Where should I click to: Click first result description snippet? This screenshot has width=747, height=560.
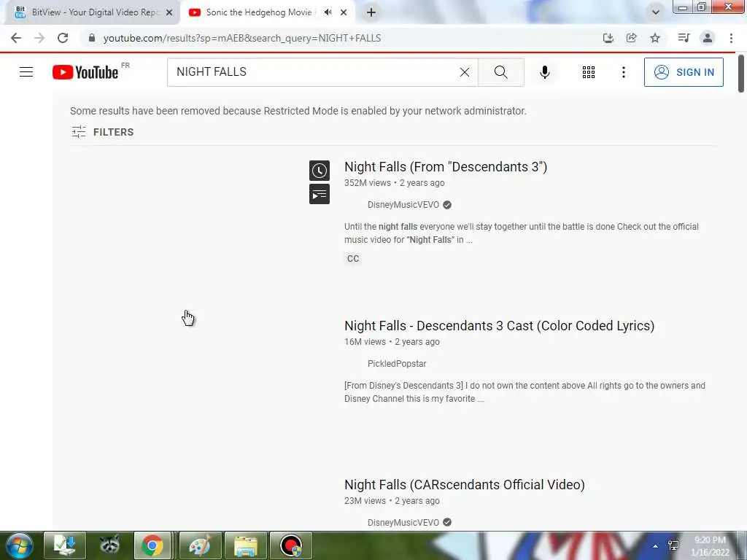[x=521, y=233]
